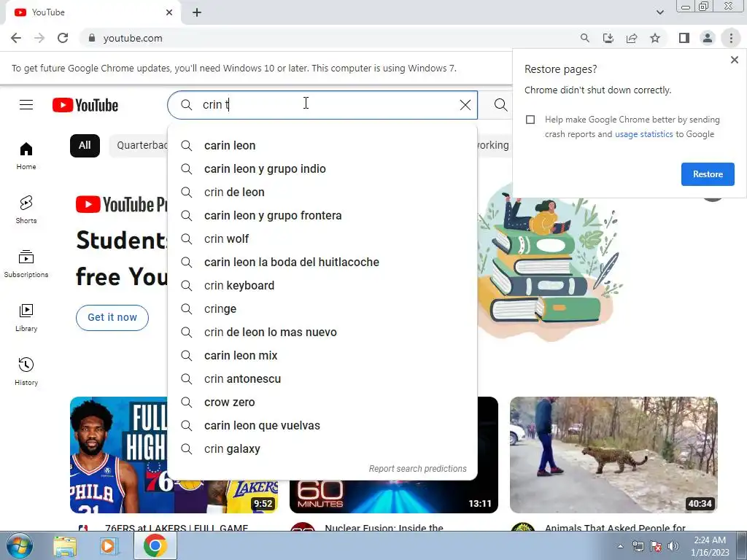Show hidden system tray icons

(x=620, y=546)
